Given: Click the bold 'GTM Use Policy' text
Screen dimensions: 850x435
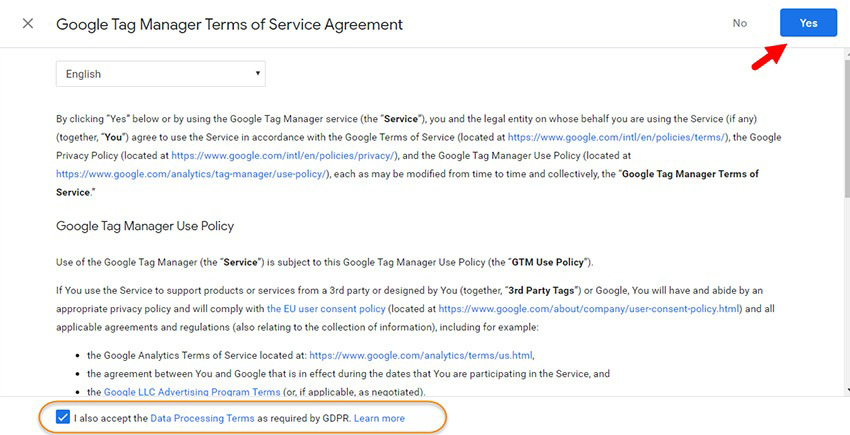Looking at the screenshot, I should pos(548,262).
